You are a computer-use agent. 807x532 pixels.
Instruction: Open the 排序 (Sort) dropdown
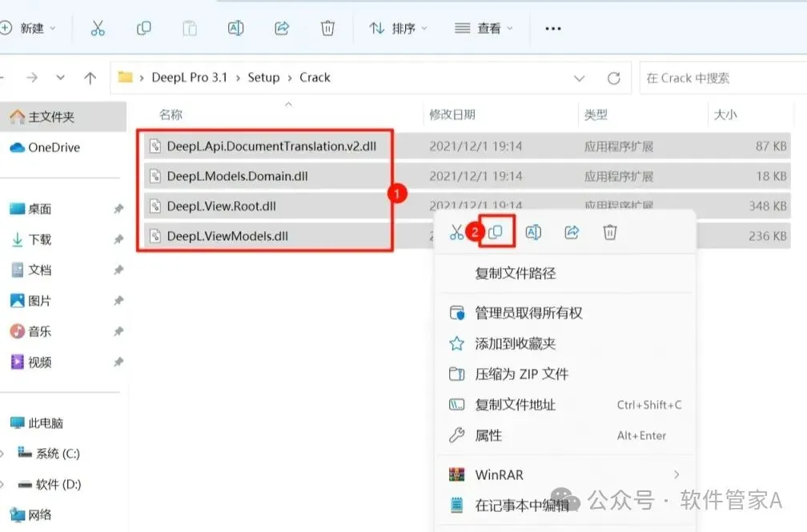(399, 28)
